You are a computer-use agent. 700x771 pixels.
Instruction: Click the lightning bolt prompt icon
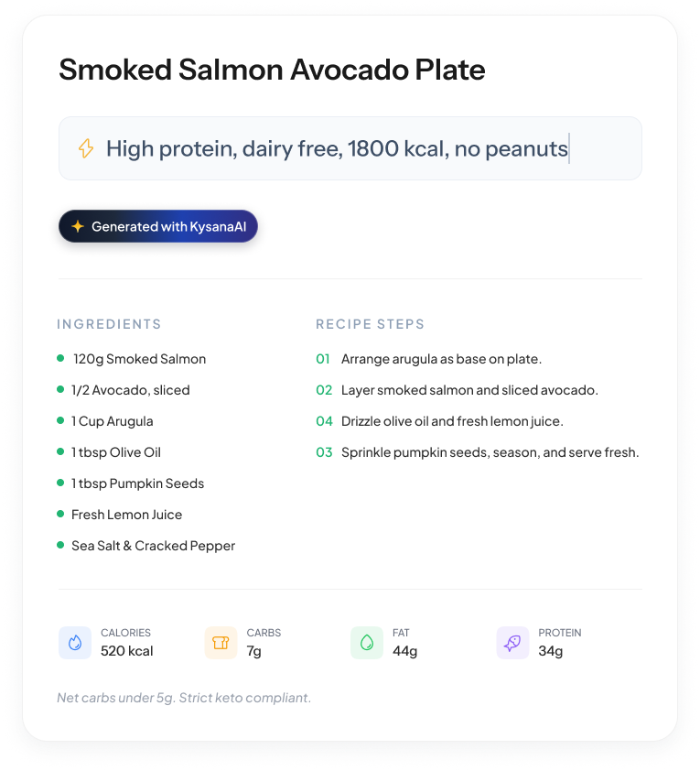85,148
